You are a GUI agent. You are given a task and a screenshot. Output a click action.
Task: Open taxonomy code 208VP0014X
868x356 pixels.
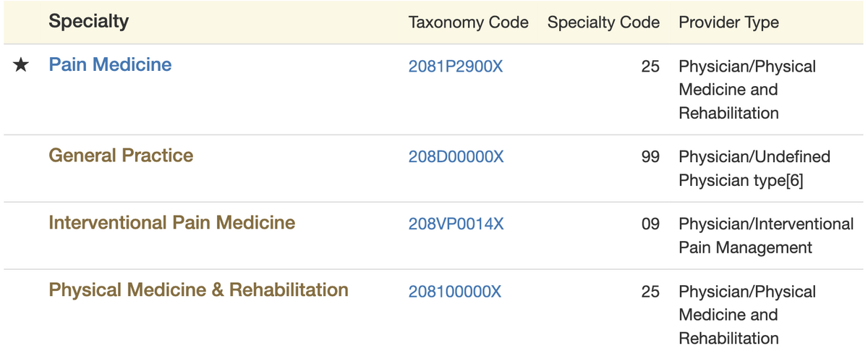pyautogui.click(x=456, y=224)
